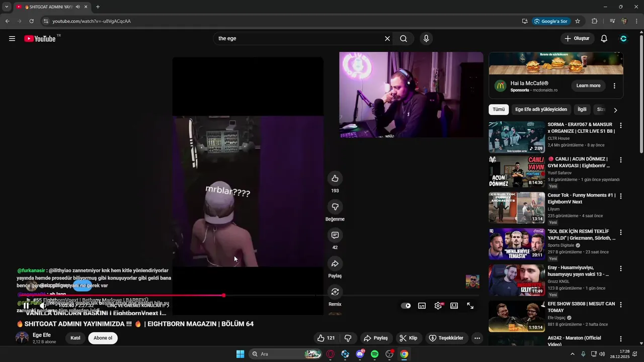Viewport: 644px width, 362px height.
Task: Select 'Ege Efe adlı yükleyiciden' chip
Action: pyautogui.click(x=541, y=110)
